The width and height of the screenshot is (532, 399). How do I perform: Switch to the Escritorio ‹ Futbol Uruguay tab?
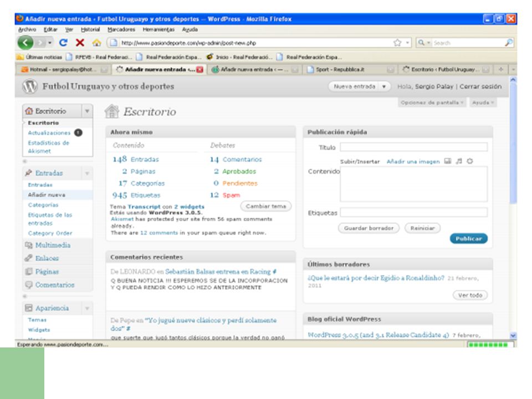(x=445, y=70)
